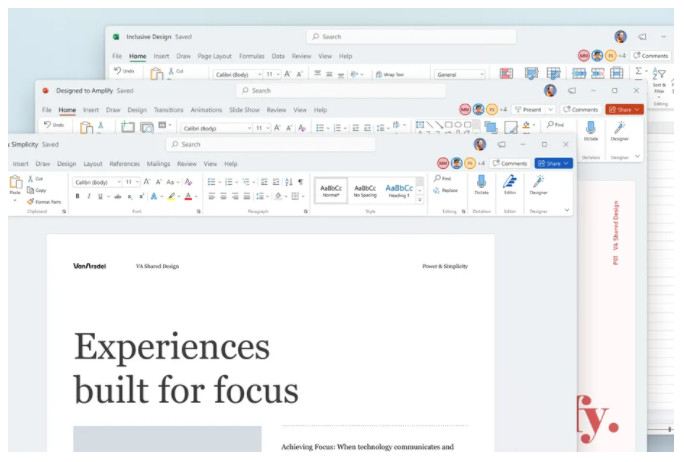
Task: Launch Designer from the Word ribbon
Action: click(x=538, y=183)
